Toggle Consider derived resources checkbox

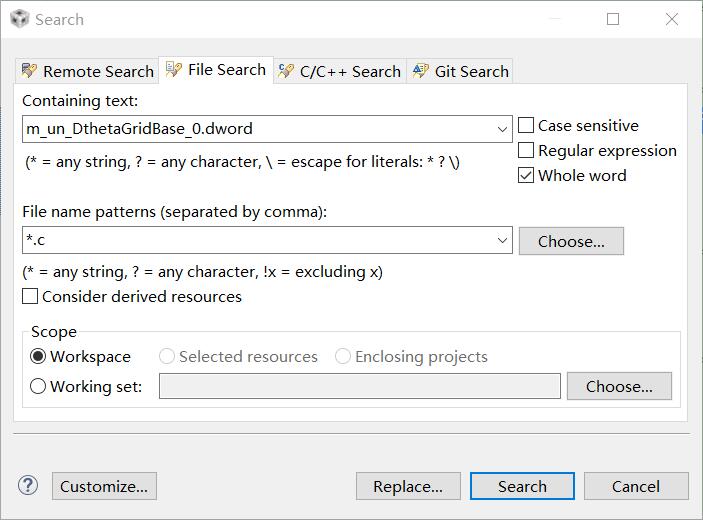[30, 297]
